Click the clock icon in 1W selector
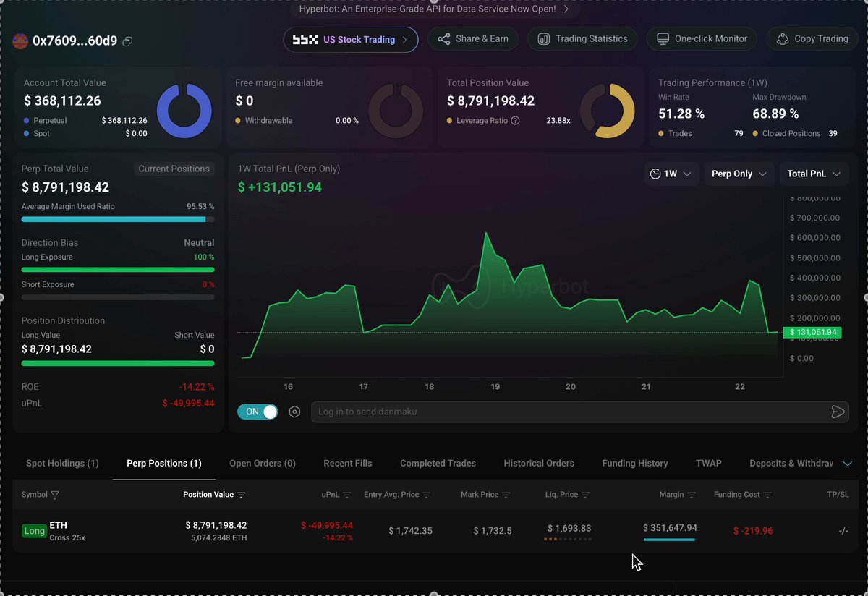Screen dimensions: 868x596 pos(655,174)
